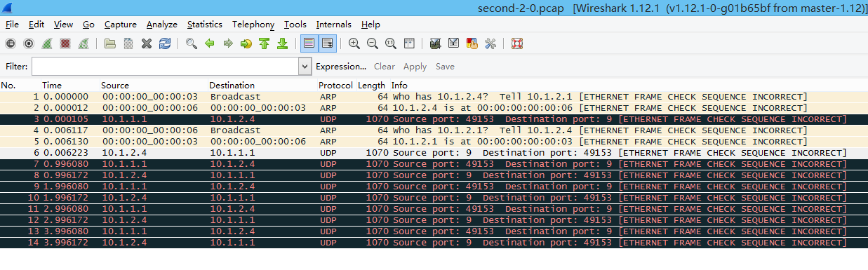Open the Help menu

[x=370, y=25]
